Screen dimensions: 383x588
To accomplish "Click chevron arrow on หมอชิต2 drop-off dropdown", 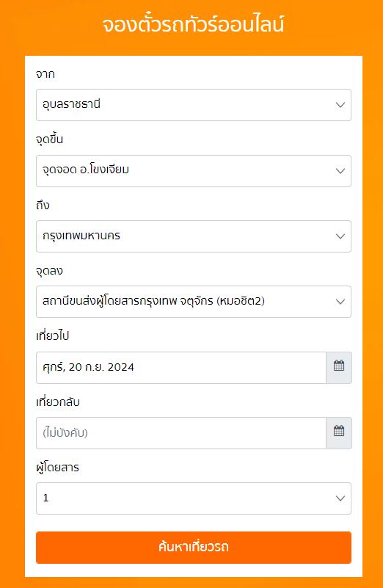I will point(340,302).
